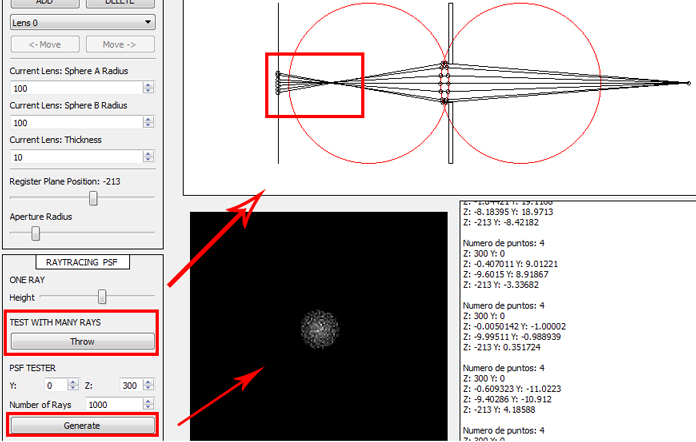Decrease PSF Tester Z value
Image resolution: width=696 pixels, height=442 pixels.
[149, 388]
